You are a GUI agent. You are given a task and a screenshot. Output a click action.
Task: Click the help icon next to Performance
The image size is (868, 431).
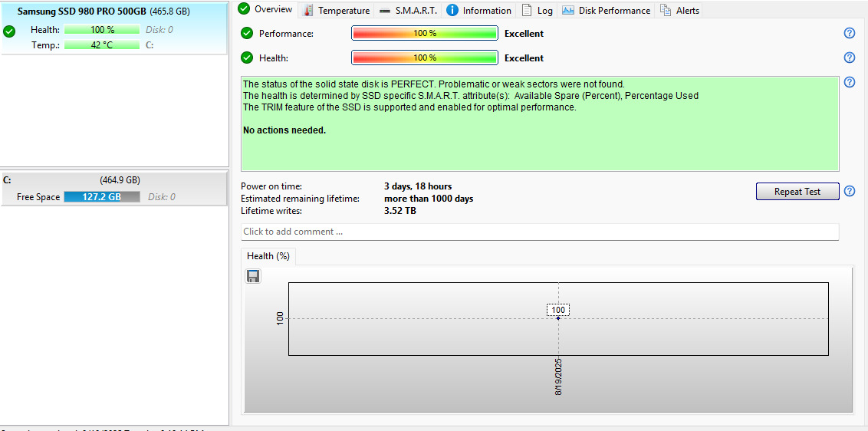coord(850,33)
